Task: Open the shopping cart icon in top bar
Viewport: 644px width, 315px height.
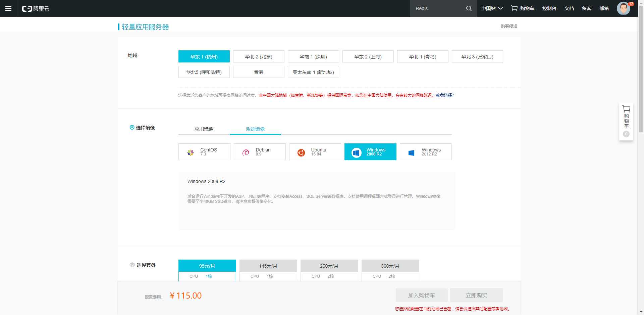Action: (514, 8)
